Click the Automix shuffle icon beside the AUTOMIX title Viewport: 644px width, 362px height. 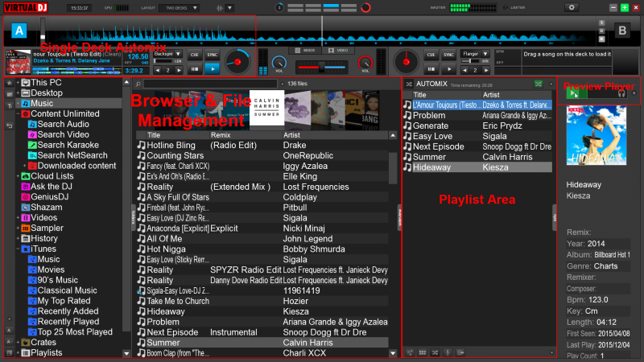409,84
